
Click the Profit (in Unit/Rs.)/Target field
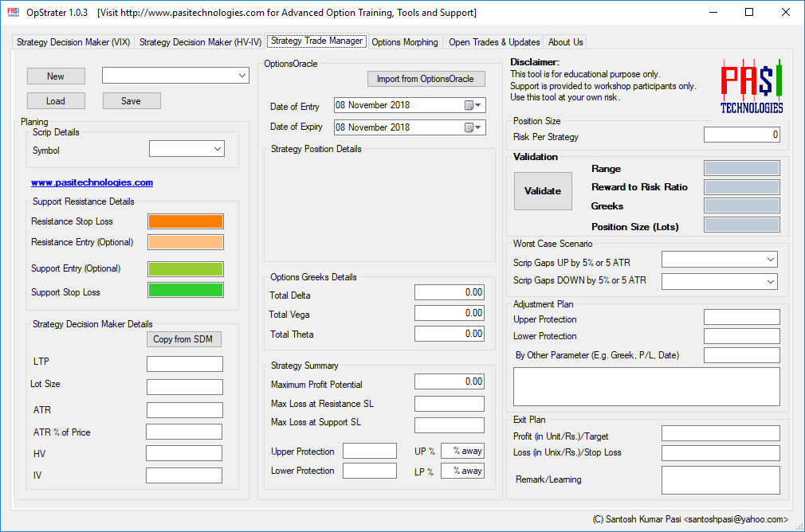[x=721, y=433]
